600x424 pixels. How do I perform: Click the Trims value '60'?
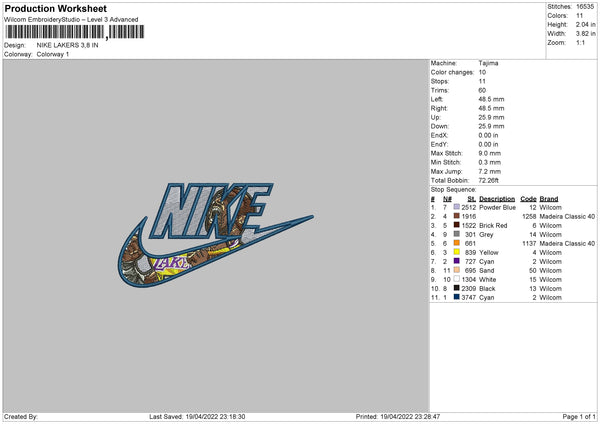point(482,90)
